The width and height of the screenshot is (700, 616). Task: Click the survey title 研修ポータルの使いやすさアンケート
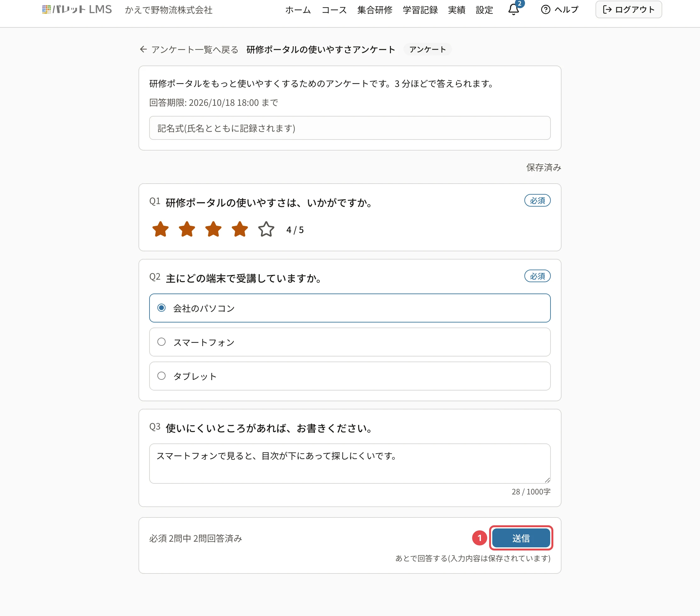320,50
